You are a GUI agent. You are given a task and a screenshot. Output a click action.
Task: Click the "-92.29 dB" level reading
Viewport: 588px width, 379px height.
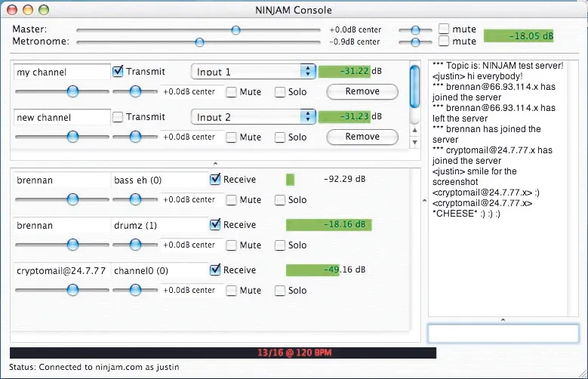tap(345, 179)
